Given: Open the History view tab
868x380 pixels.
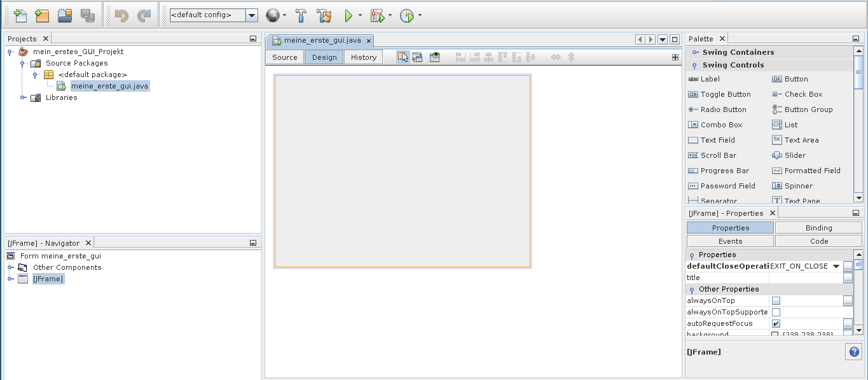Looking at the screenshot, I should click(x=363, y=57).
